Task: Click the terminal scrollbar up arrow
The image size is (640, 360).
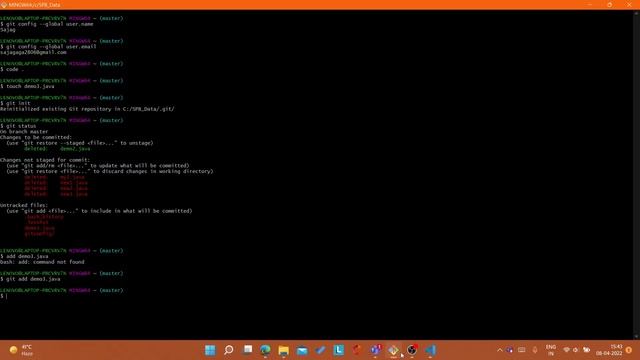Action: click(636, 13)
